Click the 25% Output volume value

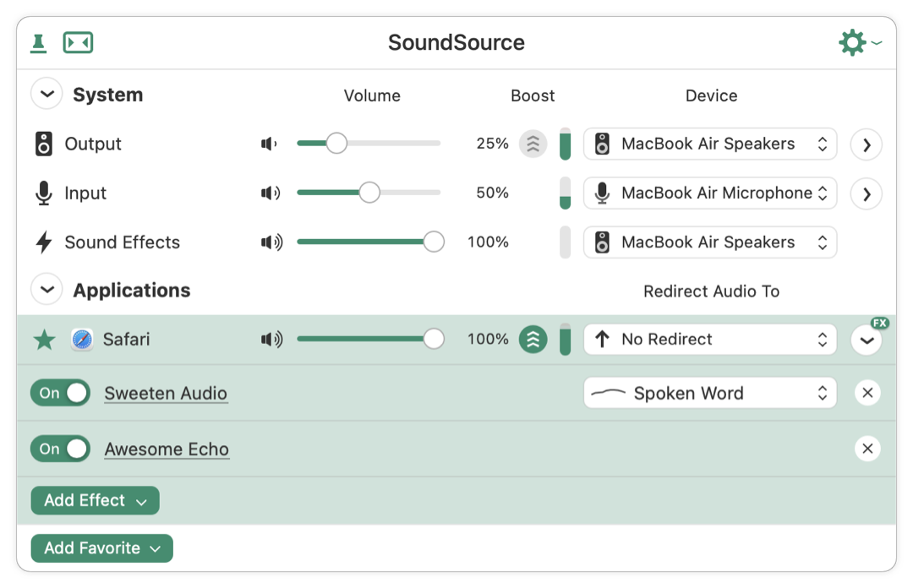tap(492, 144)
